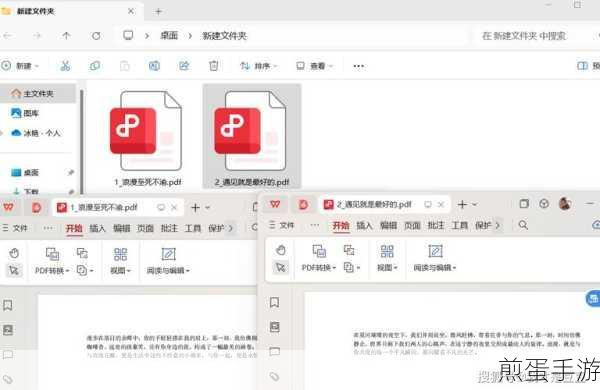Open thumbnail panel in right WPS window
The height and width of the screenshot is (390, 600).
pyautogui.click(x=274, y=326)
